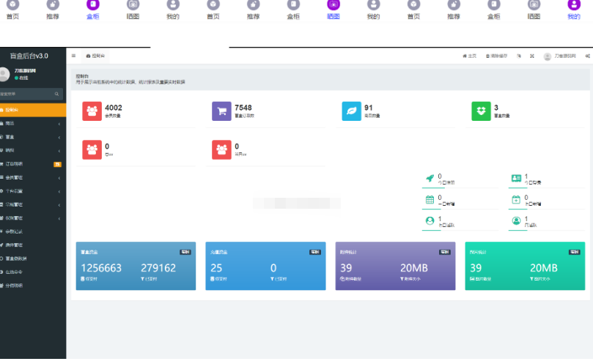Click the 清除缓存 clear cache button
The image size is (593, 364).
496,56
